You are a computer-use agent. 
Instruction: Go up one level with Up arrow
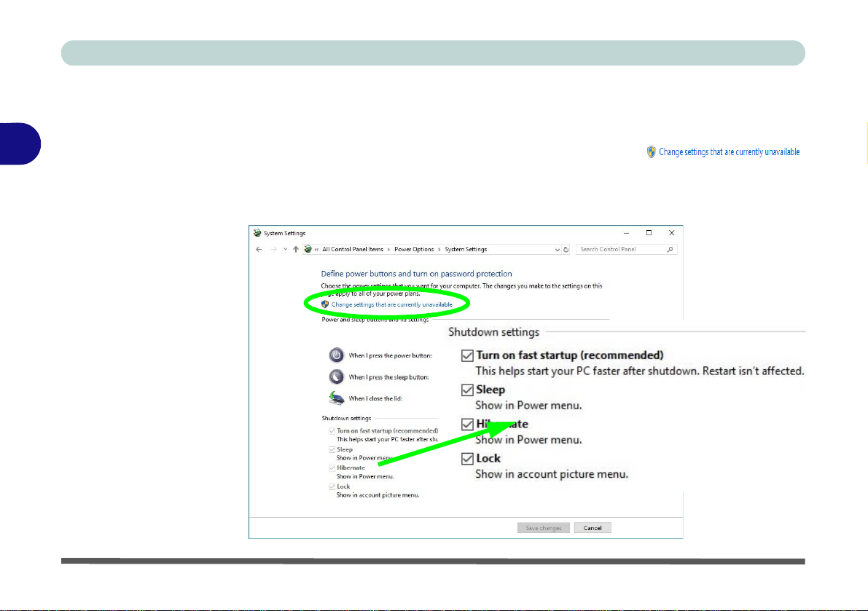click(x=296, y=249)
